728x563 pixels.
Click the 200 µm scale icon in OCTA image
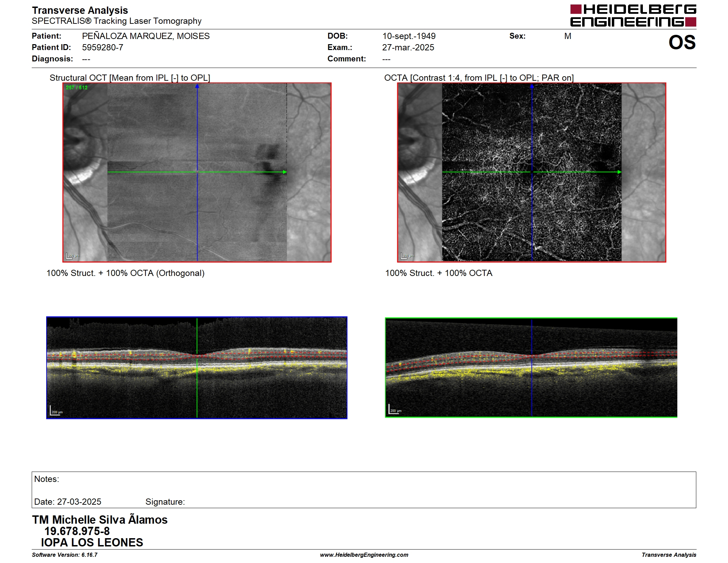tap(407, 256)
